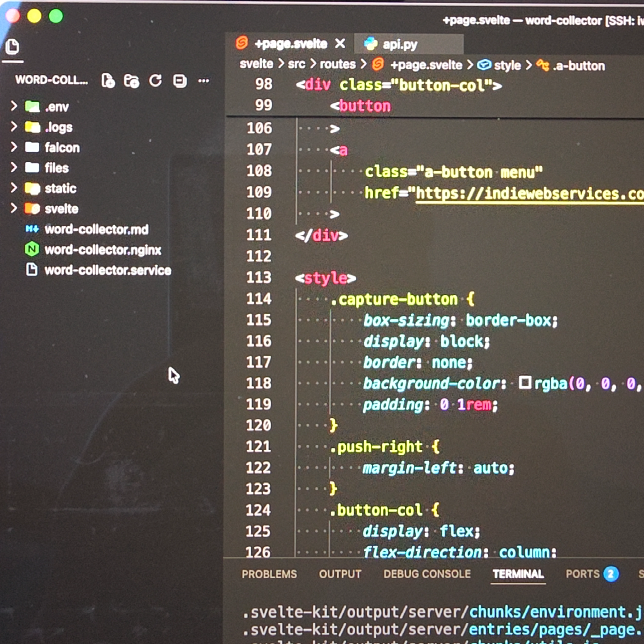
Task: Open the word-collector.service file
Action: pos(108,270)
